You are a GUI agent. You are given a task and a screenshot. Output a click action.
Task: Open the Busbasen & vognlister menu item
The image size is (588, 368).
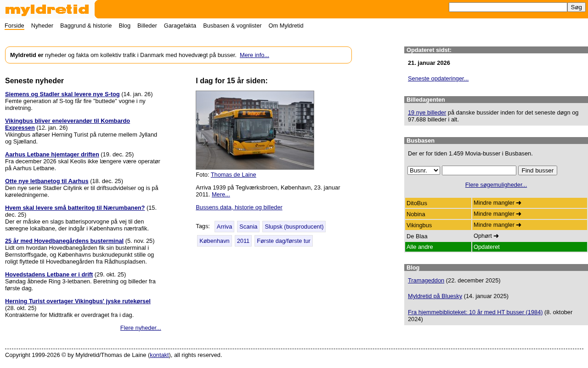click(232, 26)
